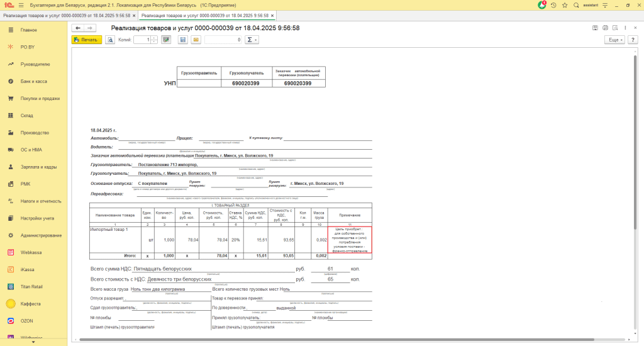Open ОС и НМА section
The height and width of the screenshot is (346, 644).
31,150
